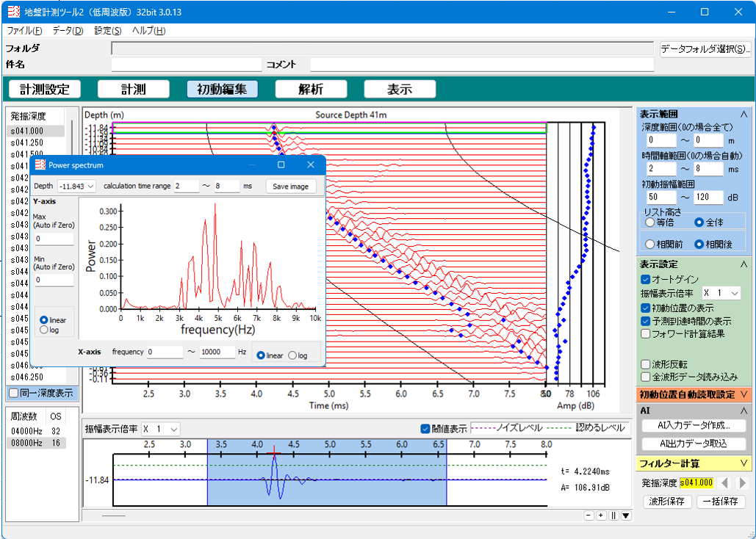Click Save image in Power spectrum
This screenshot has height=539, width=756.
[x=290, y=186]
